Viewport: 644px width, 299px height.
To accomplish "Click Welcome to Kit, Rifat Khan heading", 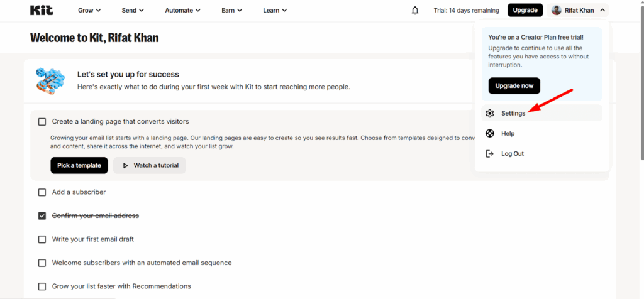I will pos(94,38).
